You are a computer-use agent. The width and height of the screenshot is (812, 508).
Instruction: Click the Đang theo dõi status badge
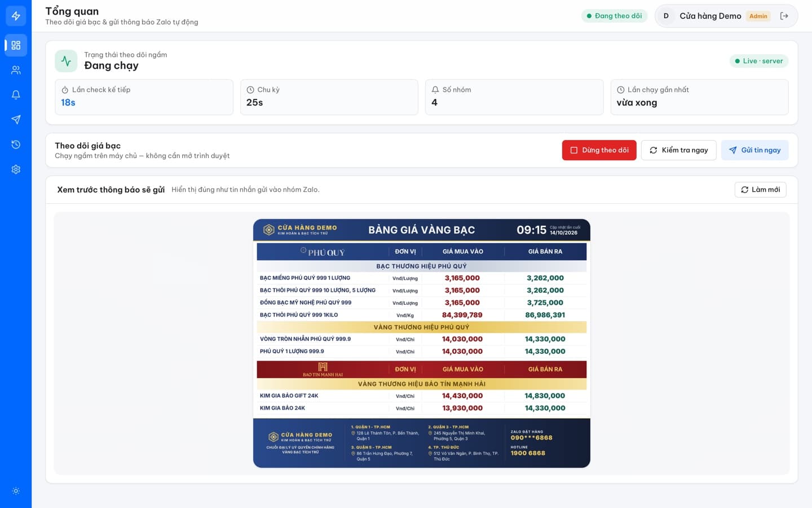pos(614,16)
